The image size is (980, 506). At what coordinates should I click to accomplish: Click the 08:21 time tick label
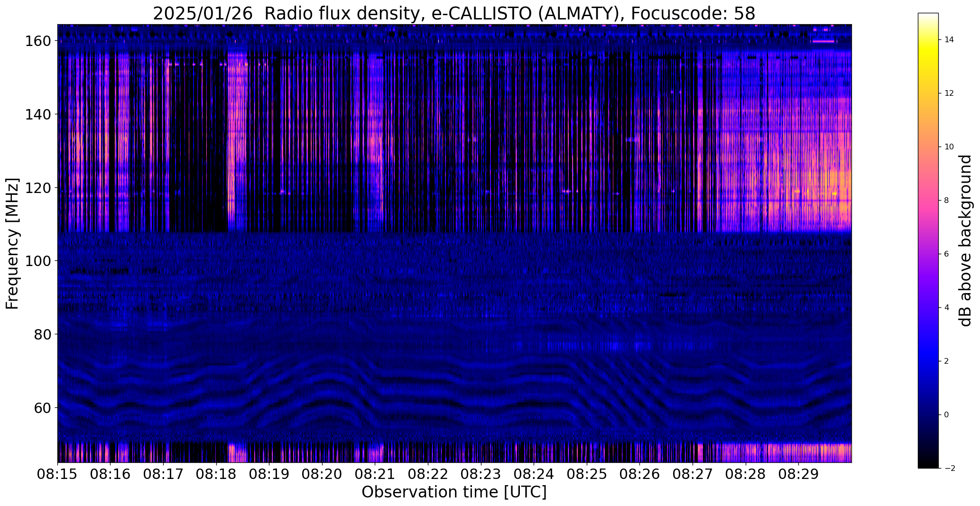tap(375, 474)
